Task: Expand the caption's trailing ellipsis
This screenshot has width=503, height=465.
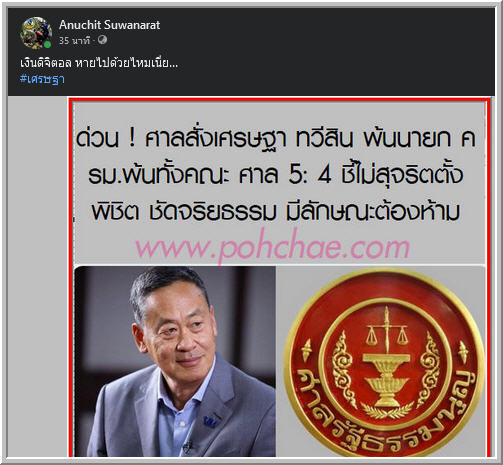Action: coord(173,64)
